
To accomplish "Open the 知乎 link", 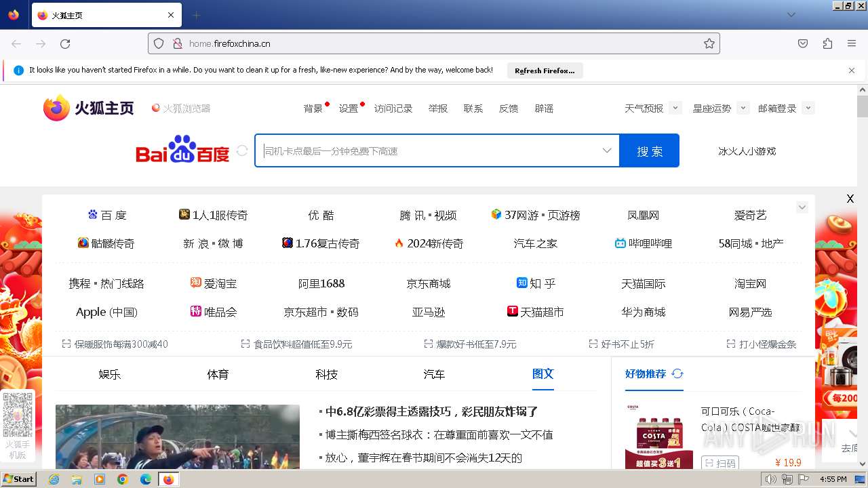I will (536, 283).
